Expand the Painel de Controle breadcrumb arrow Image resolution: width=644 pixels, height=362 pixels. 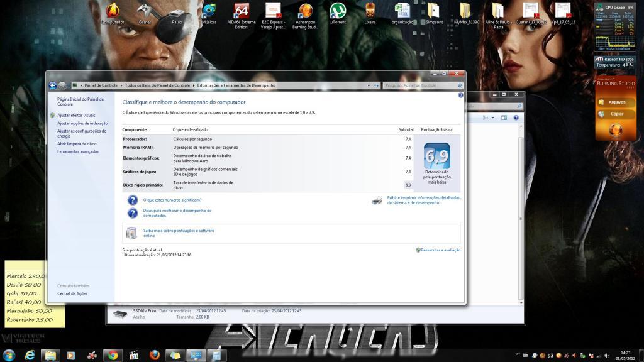(121, 85)
